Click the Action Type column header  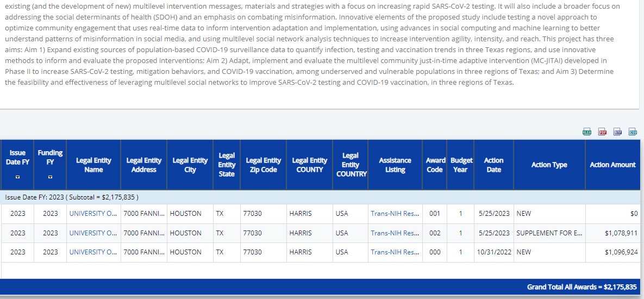(x=549, y=165)
